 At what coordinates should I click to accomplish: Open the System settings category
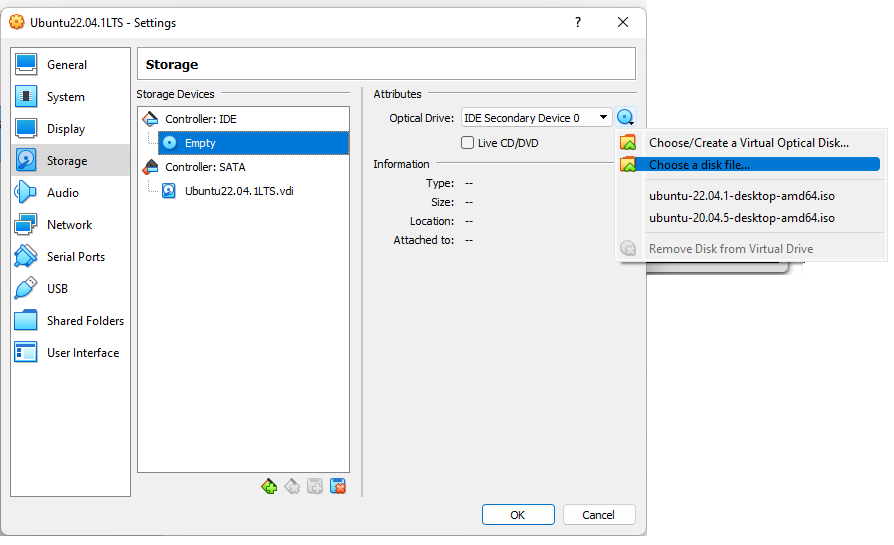pyautogui.click(x=65, y=97)
